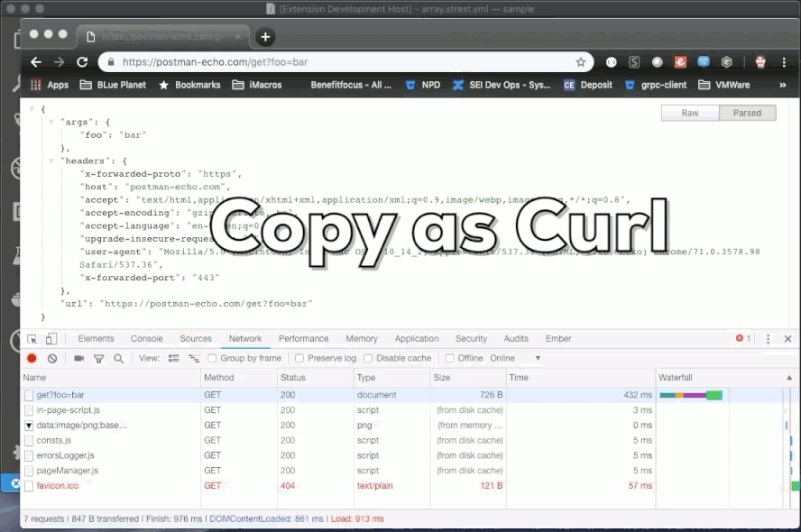This screenshot has height=532, width=801.
Task: Open the Security tab
Action: pyautogui.click(x=471, y=338)
